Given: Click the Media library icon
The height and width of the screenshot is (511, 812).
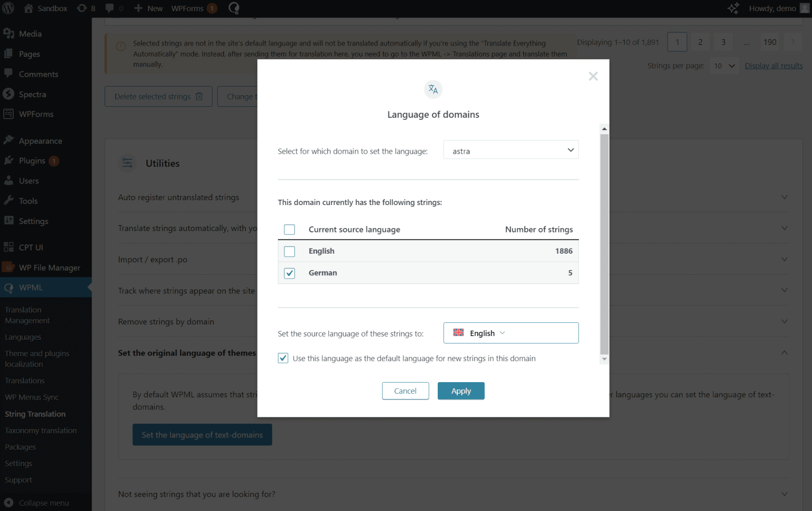Looking at the screenshot, I should point(9,33).
